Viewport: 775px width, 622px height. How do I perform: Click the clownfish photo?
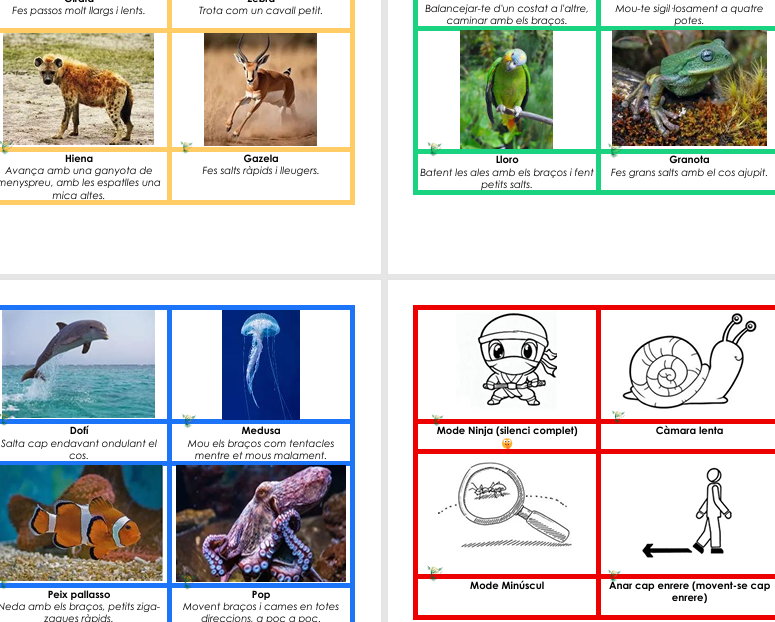point(80,523)
